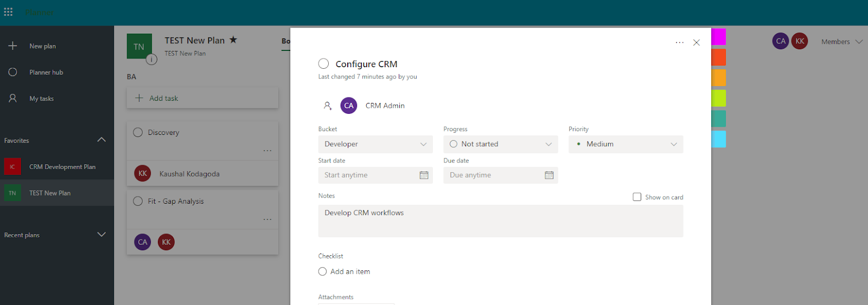This screenshot has width=868, height=305.
Task: Open the task's more options ellipsis
Action: pos(679,42)
